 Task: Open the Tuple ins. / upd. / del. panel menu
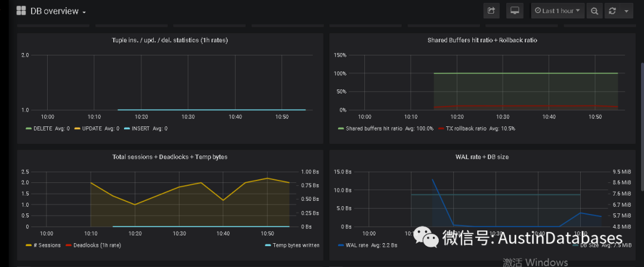click(170, 41)
